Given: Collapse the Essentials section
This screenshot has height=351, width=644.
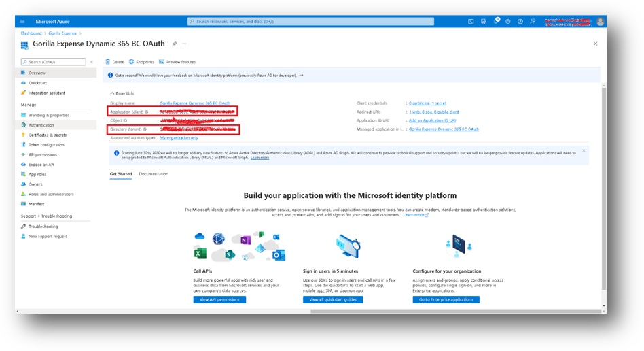Looking at the screenshot, I should pos(122,93).
